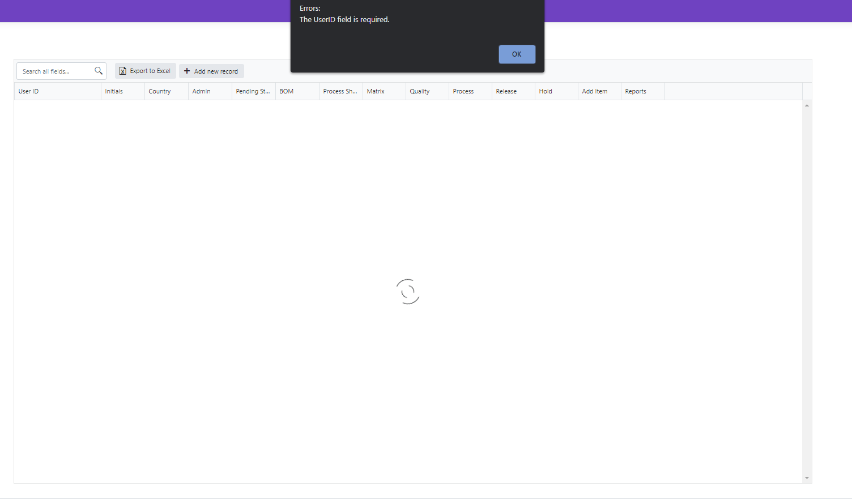The image size is (852, 504).
Task: Click the Add new record button
Action: point(211,71)
